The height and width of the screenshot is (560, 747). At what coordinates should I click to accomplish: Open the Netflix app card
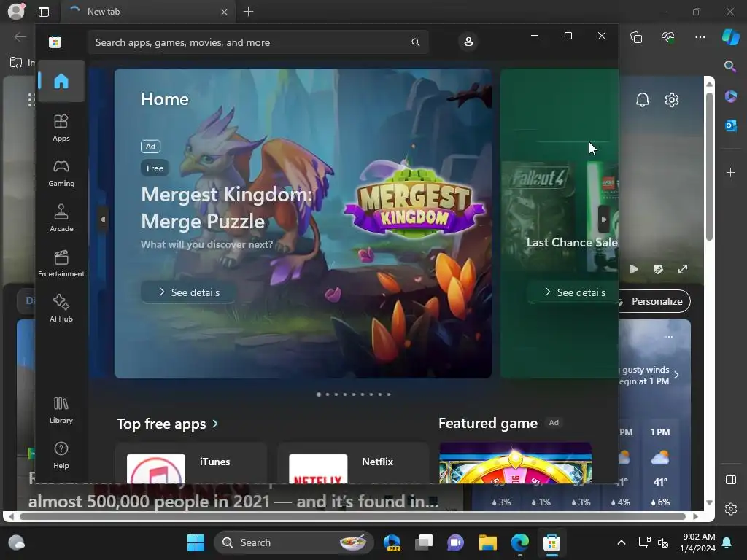353,463
